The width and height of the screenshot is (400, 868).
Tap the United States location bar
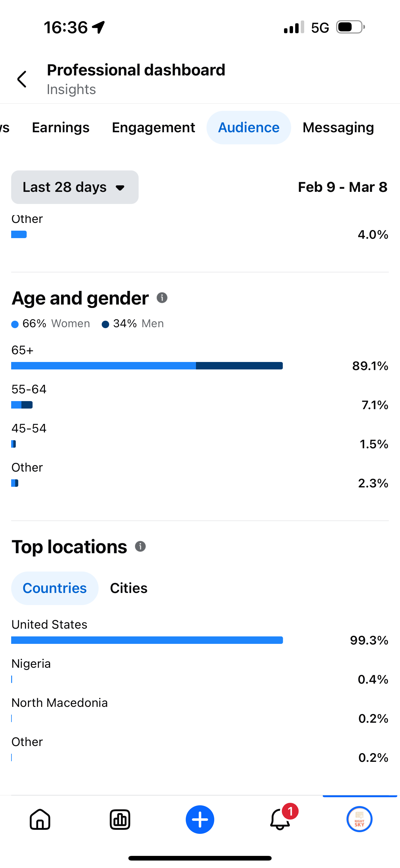[147, 640]
